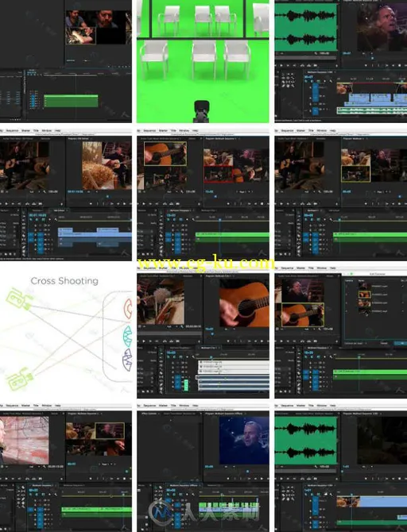Select bright green video clip in red-outlined screenshot timeline
The width and height of the screenshot is (407, 532).
[x=232, y=234]
